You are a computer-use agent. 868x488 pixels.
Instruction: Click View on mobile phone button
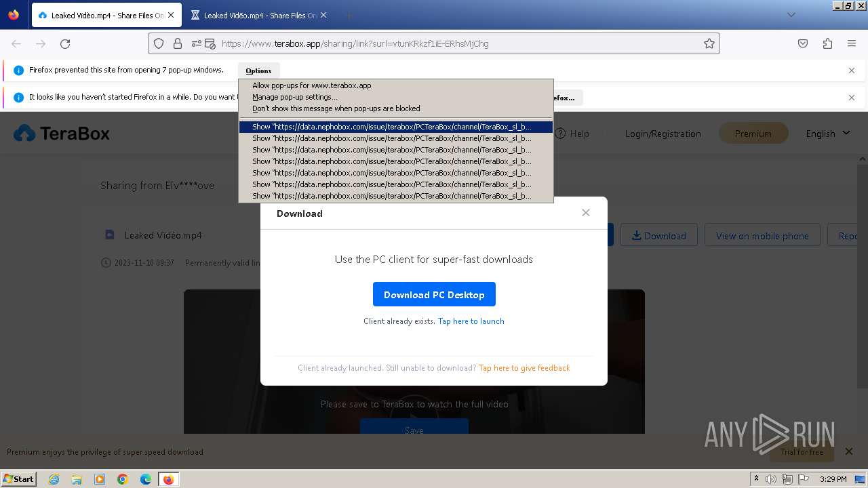pyautogui.click(x=762, y=235)
